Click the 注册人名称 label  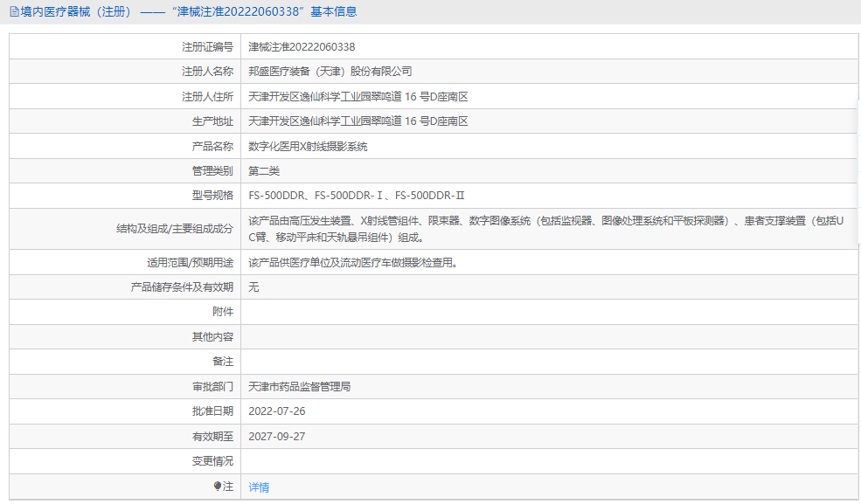(x=207, y=72)
